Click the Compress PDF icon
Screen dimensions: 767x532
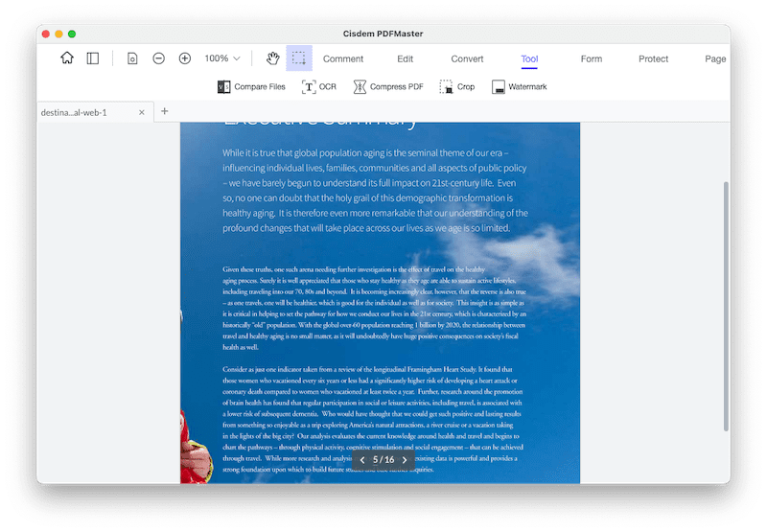pos(360,87)
